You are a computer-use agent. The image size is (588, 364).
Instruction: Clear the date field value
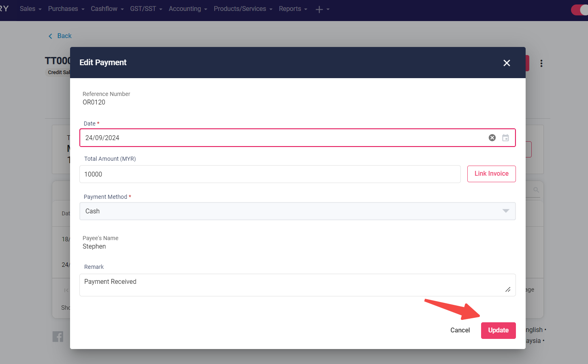click(x=492, y=138)
